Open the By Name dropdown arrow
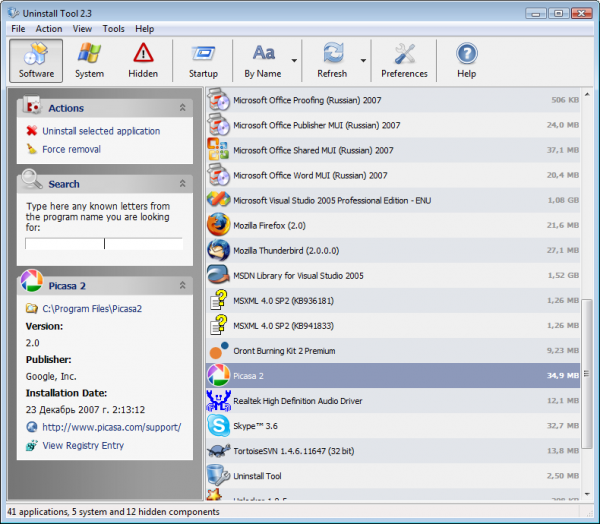This screenshot has width=600, height=524. click(294, 61)
